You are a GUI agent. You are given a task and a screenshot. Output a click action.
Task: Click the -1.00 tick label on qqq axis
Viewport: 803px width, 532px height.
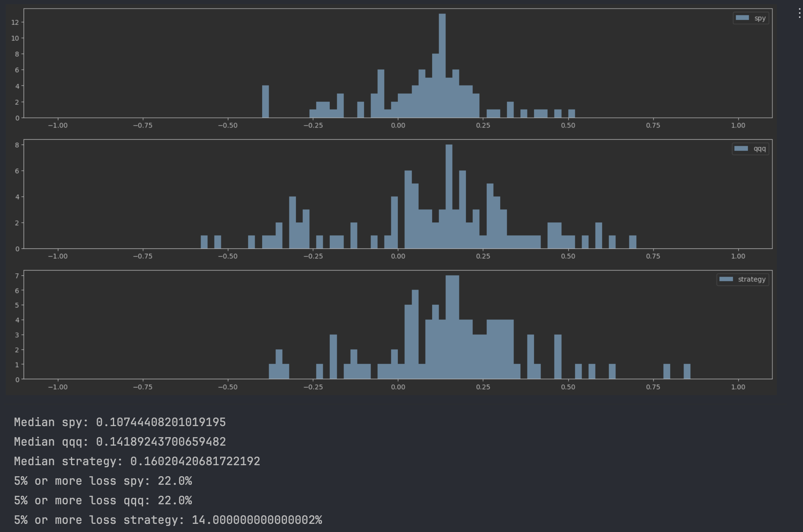58,256
